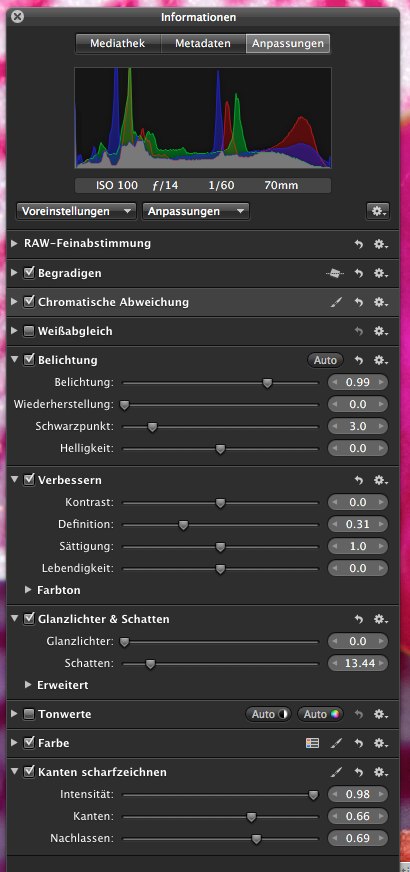
Task: Increase the Schwarzpunkt value with its right arrow
Action: 381,427
